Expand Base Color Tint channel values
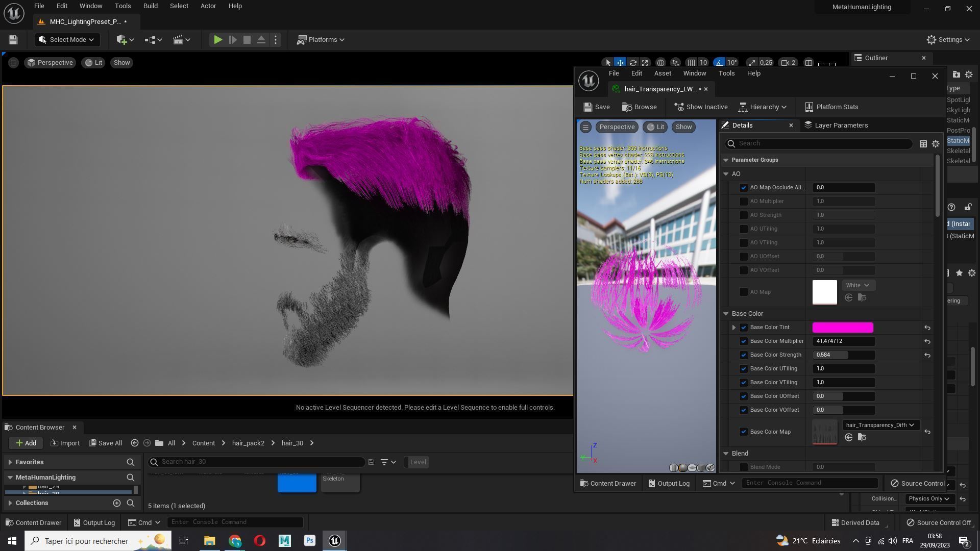 tap(734, 328)
